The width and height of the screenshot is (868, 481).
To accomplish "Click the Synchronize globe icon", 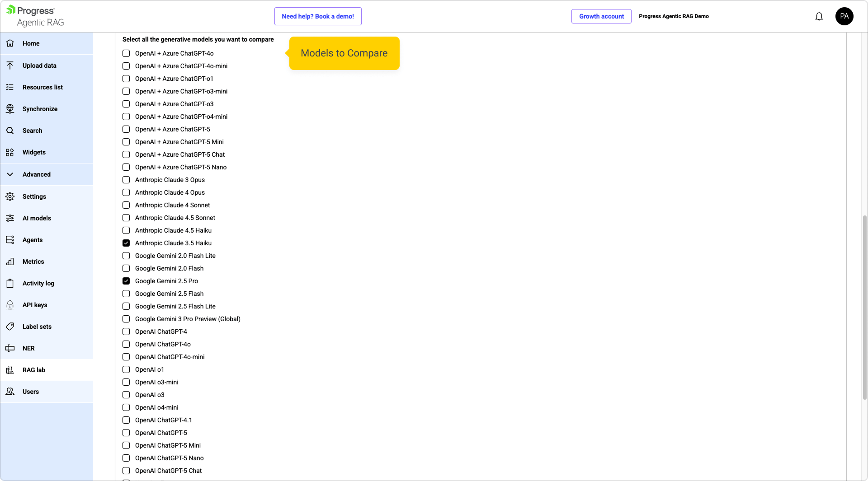I will point(10,109).
